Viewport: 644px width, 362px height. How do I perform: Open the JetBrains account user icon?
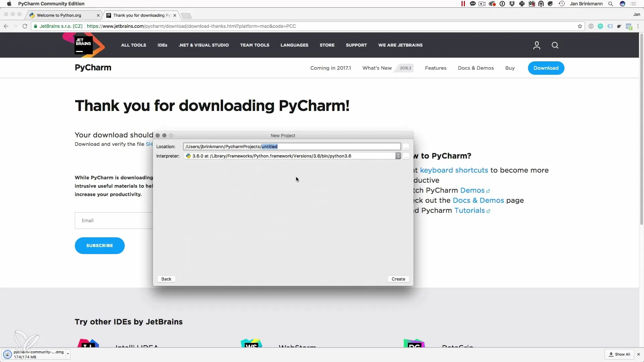537,45
